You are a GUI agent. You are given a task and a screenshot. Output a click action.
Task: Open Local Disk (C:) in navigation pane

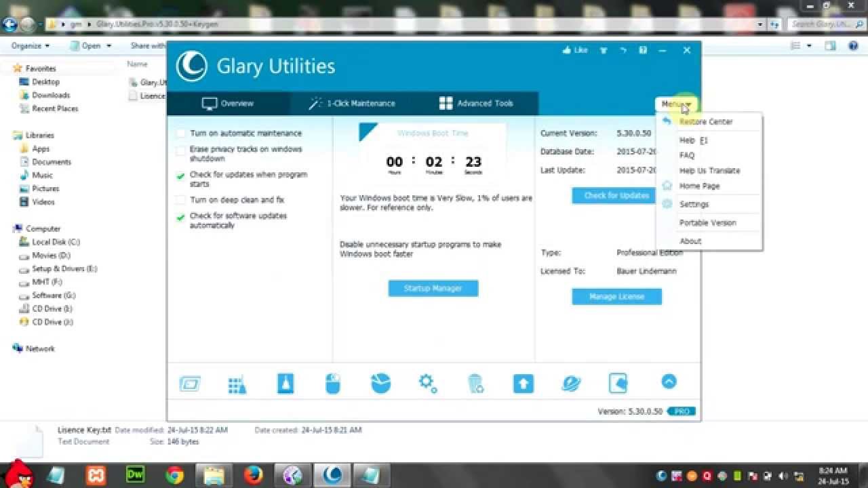56,242
